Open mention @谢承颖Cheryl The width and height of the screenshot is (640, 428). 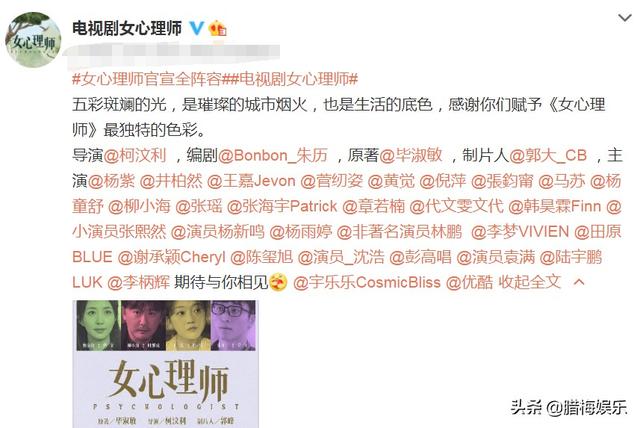pyautogui.click(x=171, y=257)
